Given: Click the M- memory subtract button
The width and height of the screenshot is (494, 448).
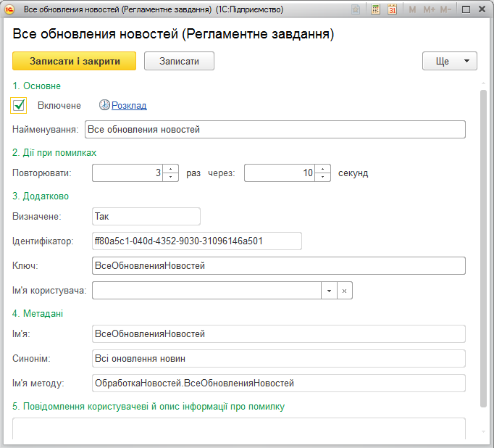Looking at the screenshot, I should point(445,9).
